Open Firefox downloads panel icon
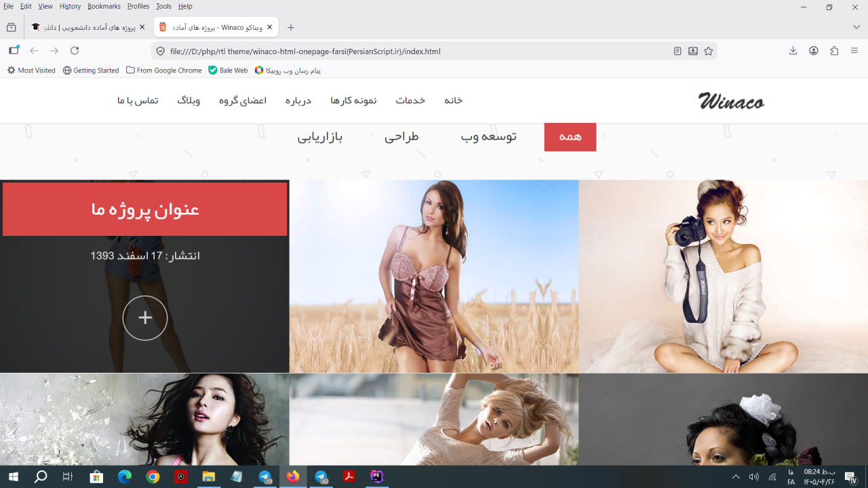The width and height of the screenshot is (868, 488). tap(793, 51)
